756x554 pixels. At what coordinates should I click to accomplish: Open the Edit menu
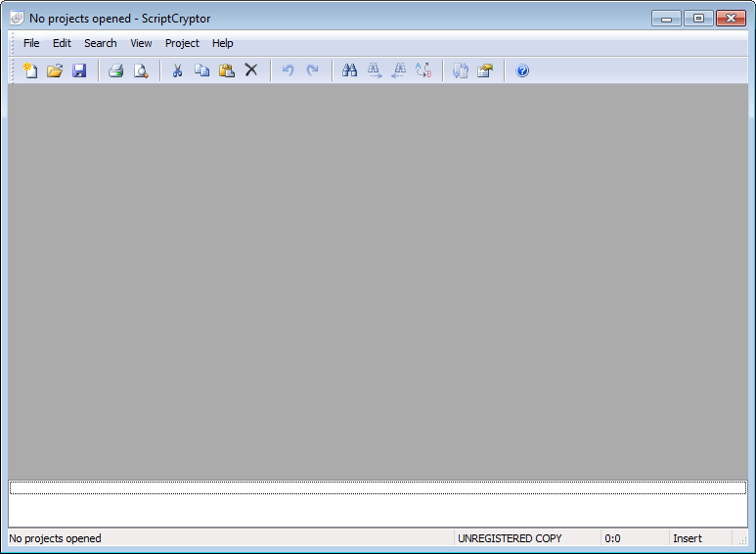coord(62,43)
